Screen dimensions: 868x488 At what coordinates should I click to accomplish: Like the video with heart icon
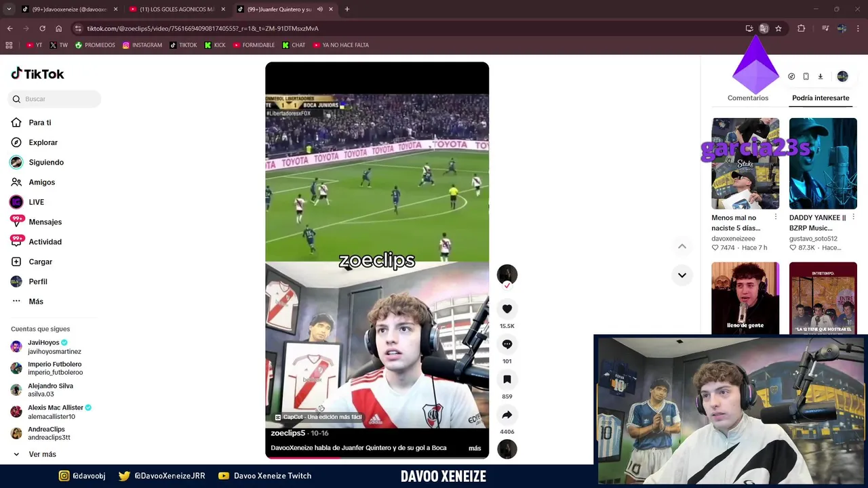coord(507,309)
